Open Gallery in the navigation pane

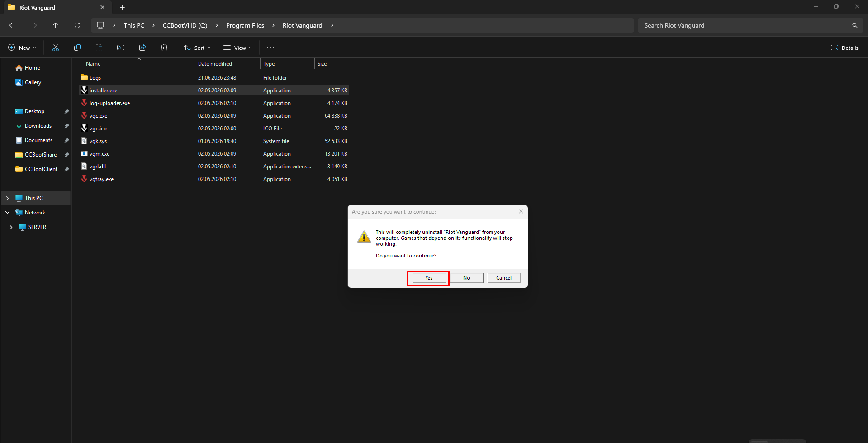[33, 82]
